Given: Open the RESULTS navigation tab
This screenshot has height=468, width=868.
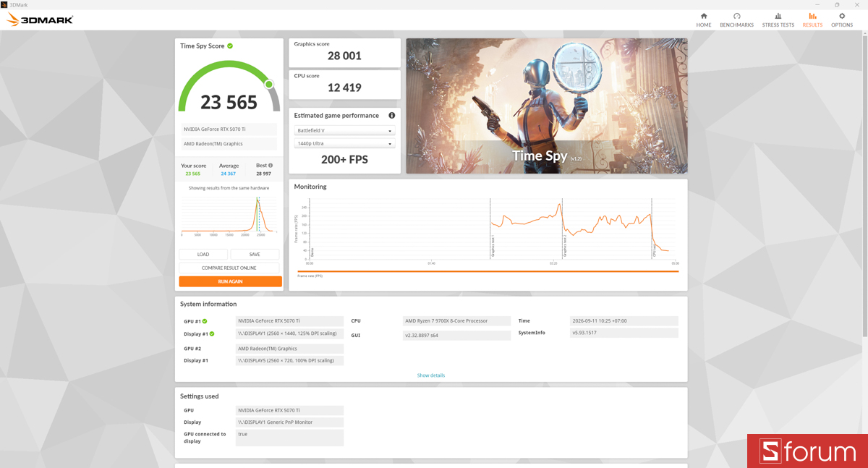Looking at the screenshot, I should pos(812,20).
